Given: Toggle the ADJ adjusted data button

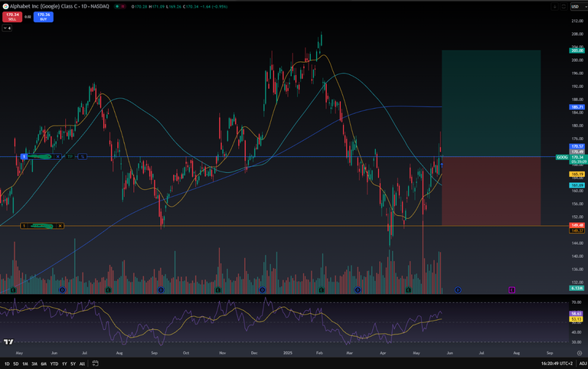Looking at the screenshot, I should click(583, 364).
